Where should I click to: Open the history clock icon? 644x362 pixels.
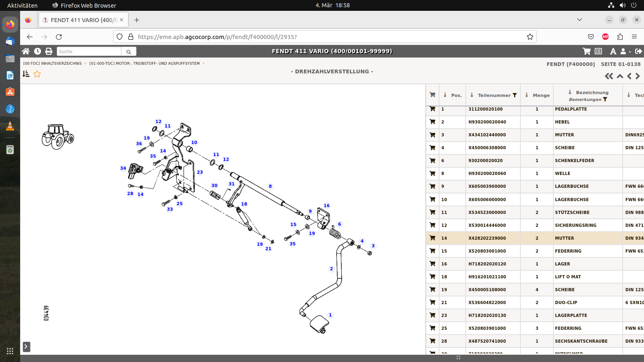click(x=37, y=51)
